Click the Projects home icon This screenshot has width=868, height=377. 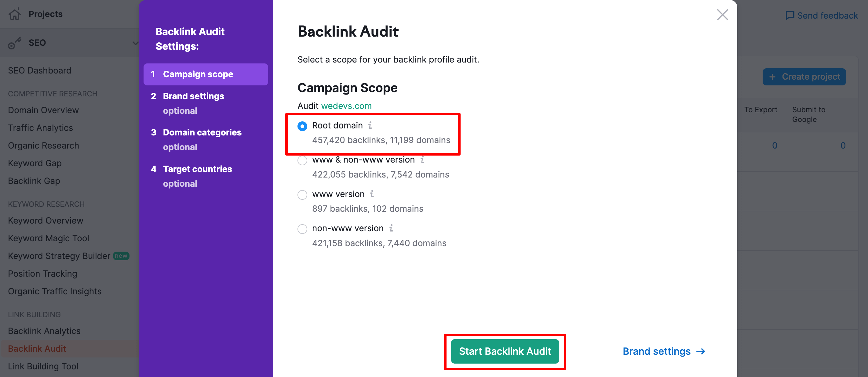coord(15,14)
